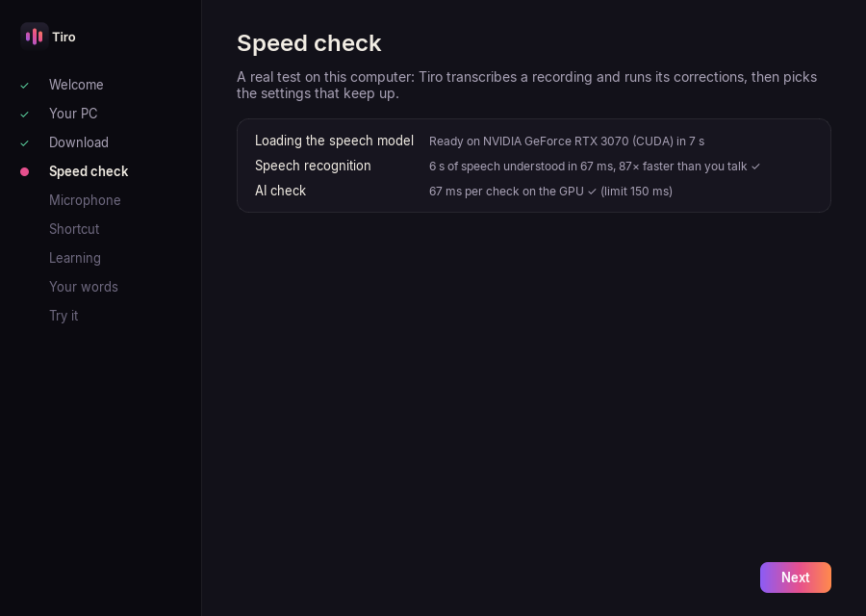The width and height of the screenshot is (866, 616).
Task: Click the pink dot beside Speed check
Action: tap(24, 172)
